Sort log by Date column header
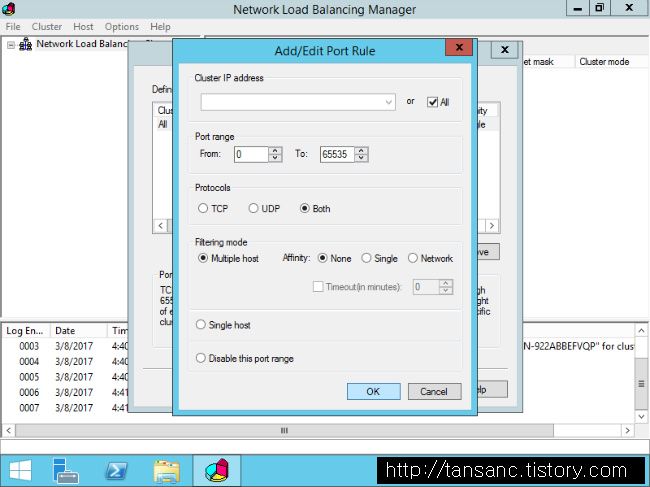This screenshot has height=487, width=650. point(78,330)
